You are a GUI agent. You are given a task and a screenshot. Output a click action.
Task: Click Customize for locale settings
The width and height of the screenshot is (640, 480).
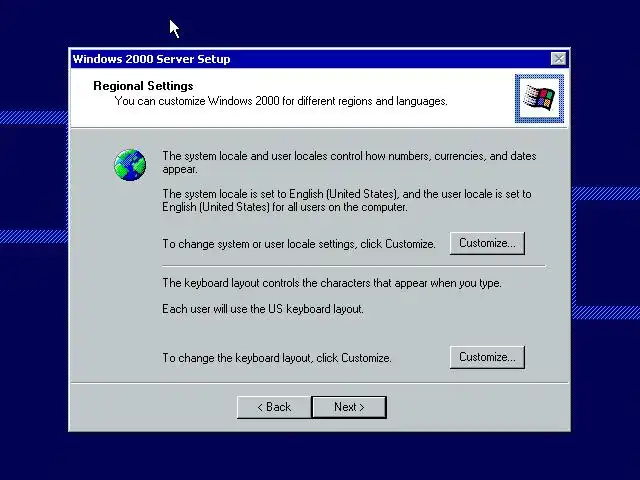pos(487,243)
